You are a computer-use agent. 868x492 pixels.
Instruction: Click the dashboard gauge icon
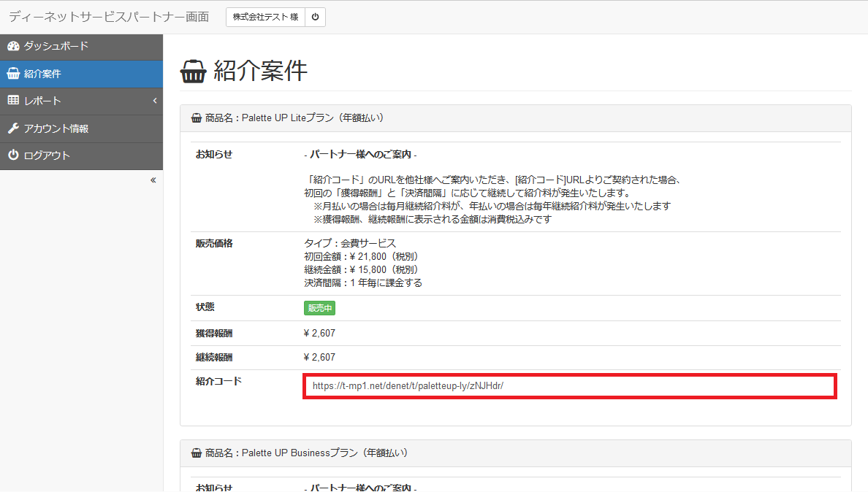(13, 46)
